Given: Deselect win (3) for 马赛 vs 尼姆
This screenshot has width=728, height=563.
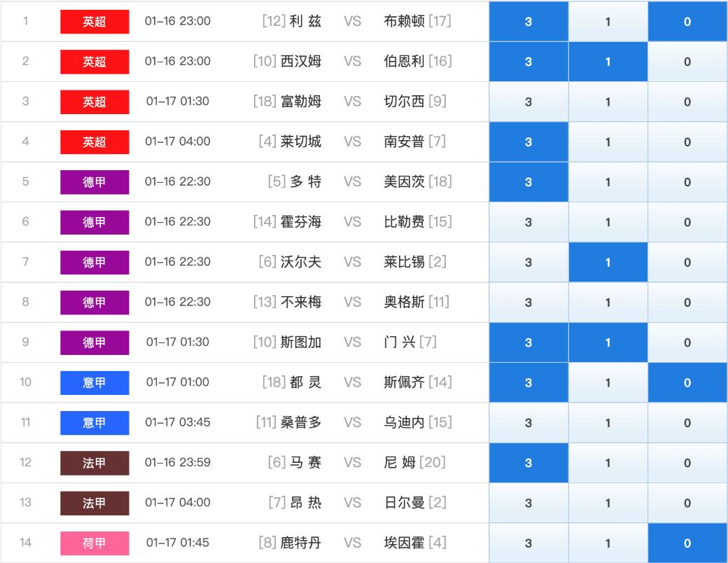Looking at the screenshot, I should click(528, 463).
